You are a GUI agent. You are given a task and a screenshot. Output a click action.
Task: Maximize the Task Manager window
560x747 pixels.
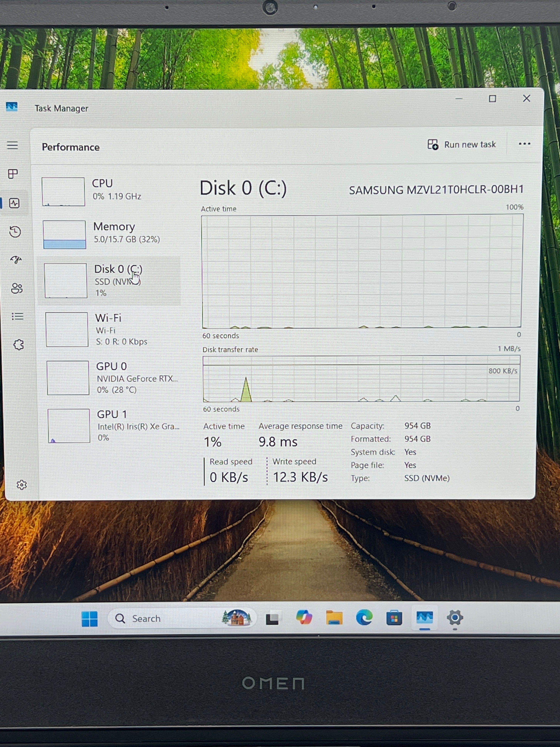coord(492,99)
